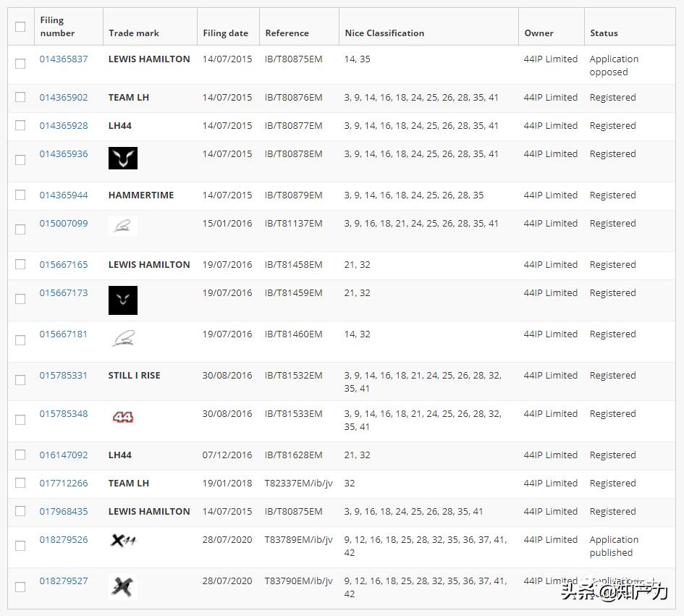Screen dimensions: 684x616
Task: Follow the 014365944 filing link
Action: pyautogui.click(x=64, y=195)
